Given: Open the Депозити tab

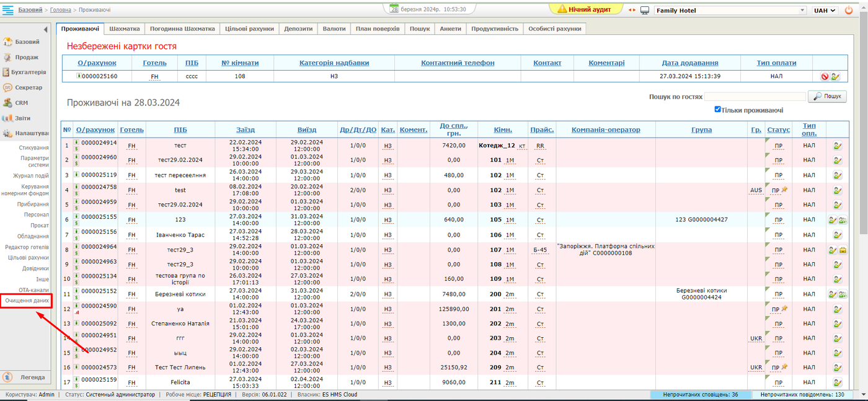Looking at the screenshot, I should click(x=298, y=29).
